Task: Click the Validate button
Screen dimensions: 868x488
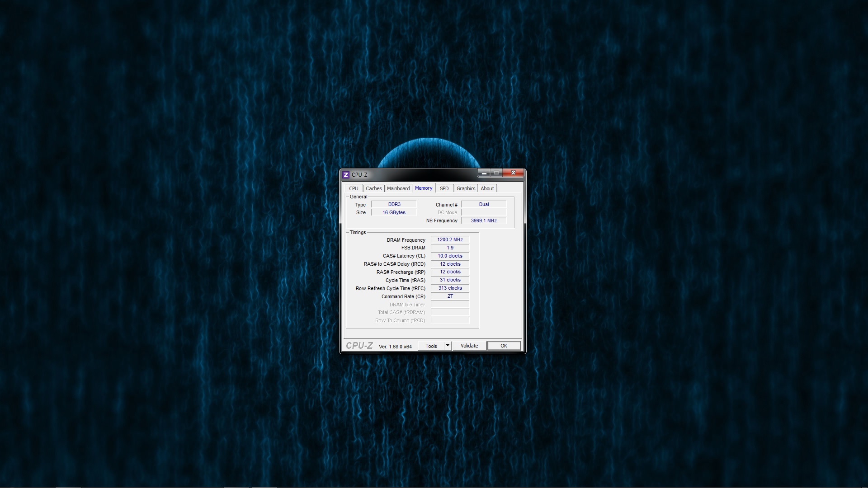Action: [x=469, y=346]
